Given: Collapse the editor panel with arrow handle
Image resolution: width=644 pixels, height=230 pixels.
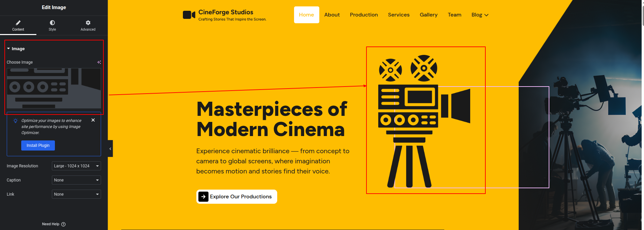Looking at the screenshot, I should pos(110,149).
